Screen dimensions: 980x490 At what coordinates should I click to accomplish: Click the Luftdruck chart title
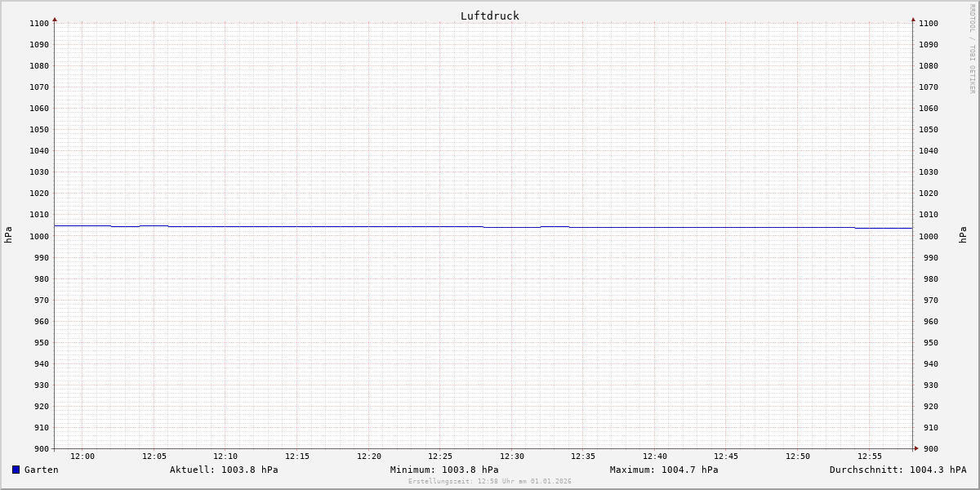coord(489,16)
